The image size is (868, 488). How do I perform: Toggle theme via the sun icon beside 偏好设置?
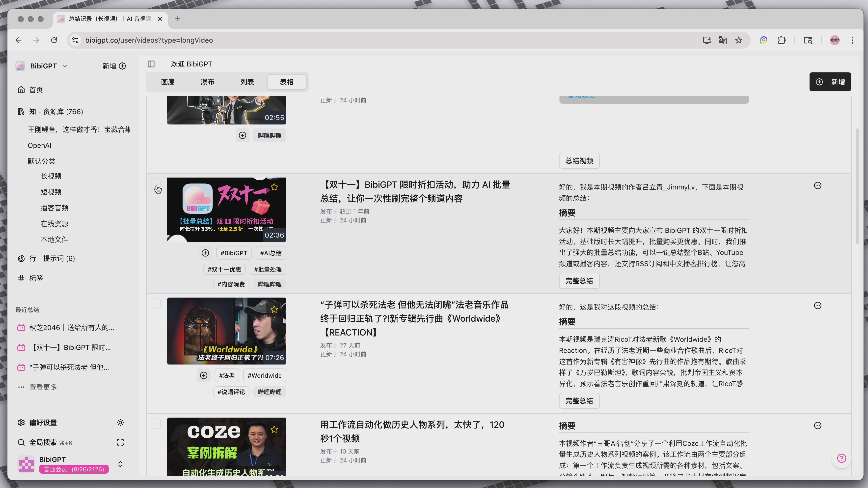click(120, 423)
